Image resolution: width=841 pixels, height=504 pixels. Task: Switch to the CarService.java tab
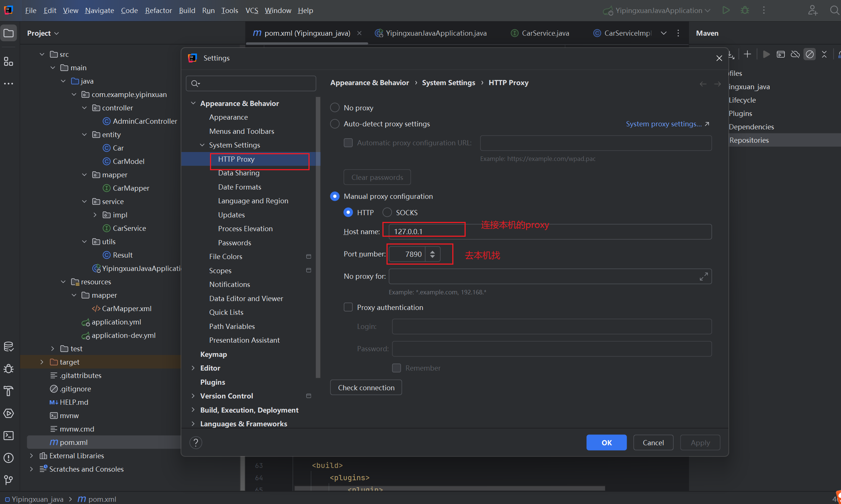tap(545, 33)
